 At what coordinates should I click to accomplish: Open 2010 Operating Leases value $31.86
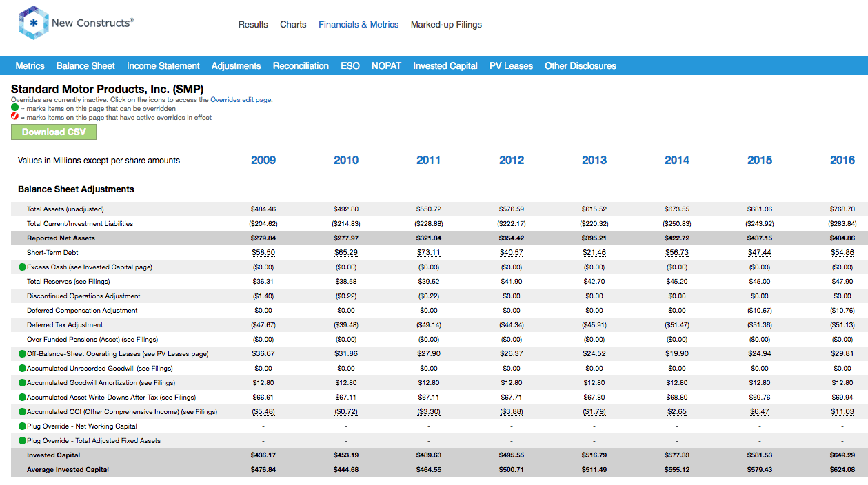coord(346,354)
